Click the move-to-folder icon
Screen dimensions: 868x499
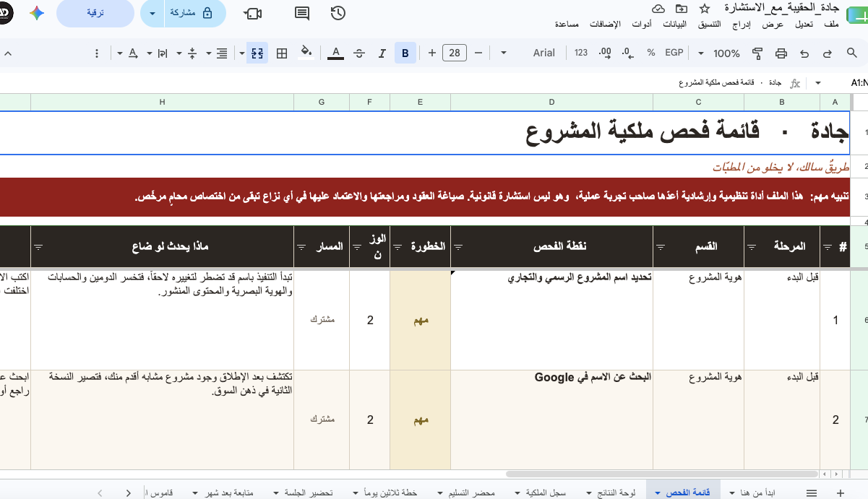682,9
